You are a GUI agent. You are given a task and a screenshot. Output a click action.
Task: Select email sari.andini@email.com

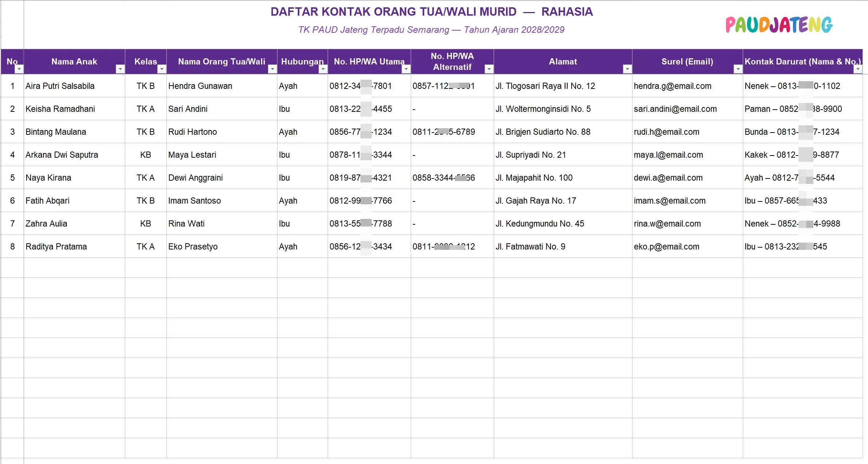click(687, 109)
